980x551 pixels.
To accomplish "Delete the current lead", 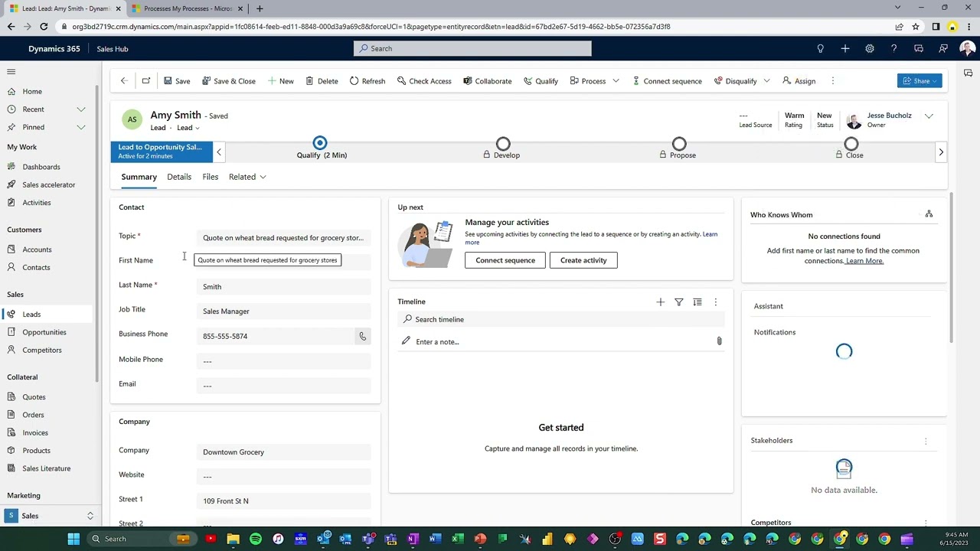I will point(322,81).
